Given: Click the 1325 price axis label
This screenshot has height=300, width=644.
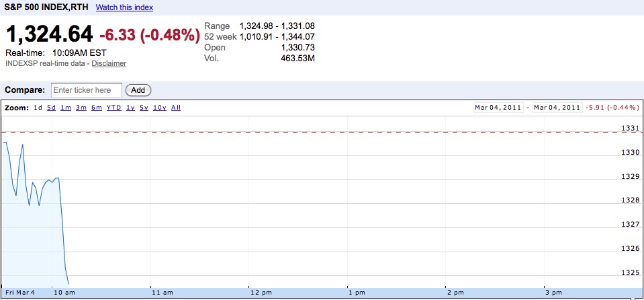Looking at the screenshot, I should [x=630, y=272].
